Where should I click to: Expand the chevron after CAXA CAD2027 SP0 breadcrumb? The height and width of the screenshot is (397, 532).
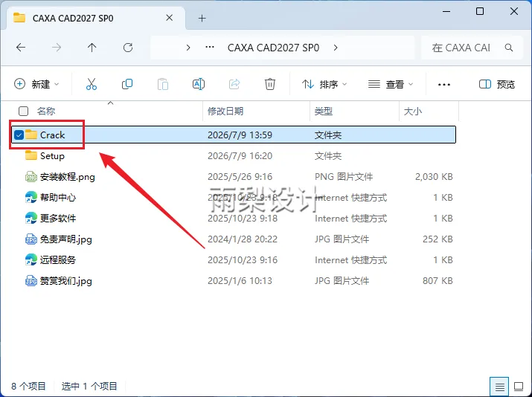pos(336,48)
